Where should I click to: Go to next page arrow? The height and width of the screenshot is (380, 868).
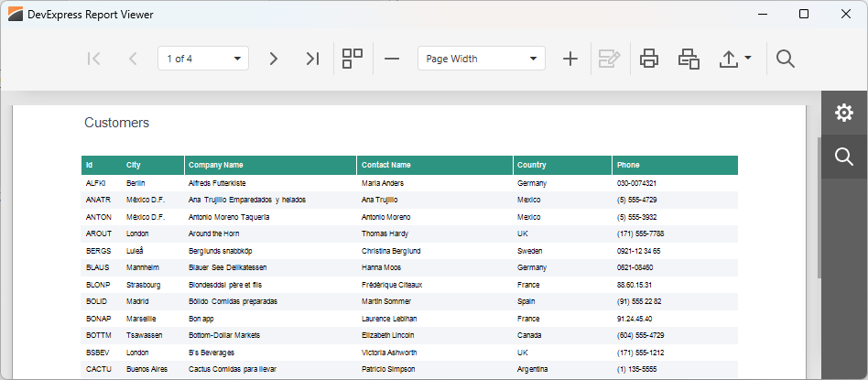(x=273, y=59)
